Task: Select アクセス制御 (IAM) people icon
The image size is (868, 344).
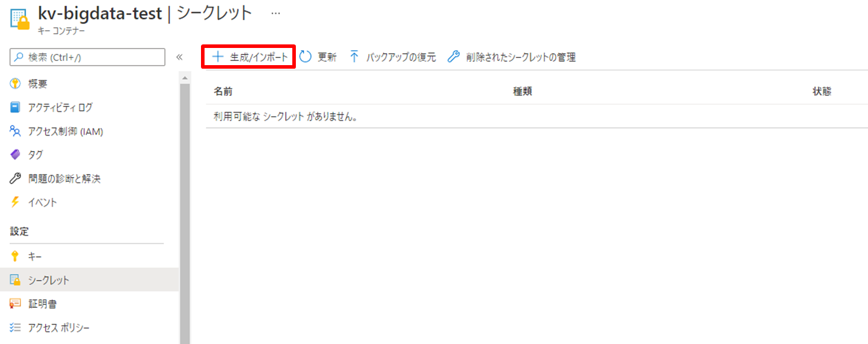Action: pyautogui.click(x=15, y=131)
